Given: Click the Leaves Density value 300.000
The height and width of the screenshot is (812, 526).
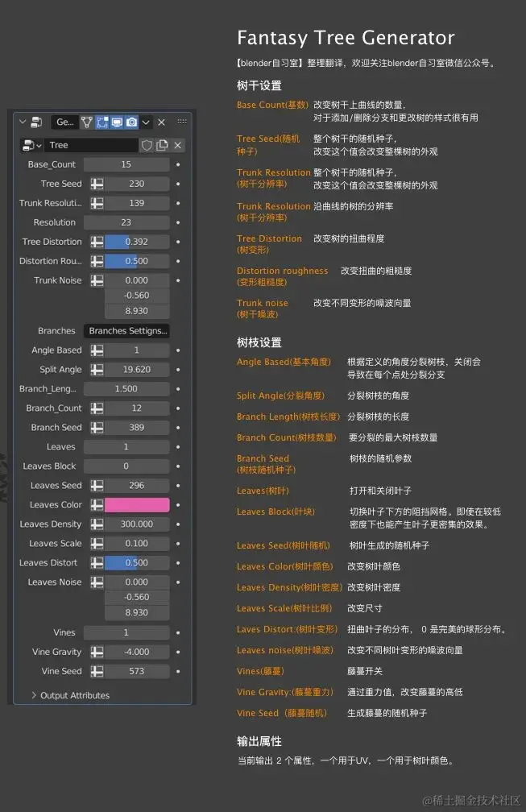Looking at the screenshot, I should tap(137, 524).
